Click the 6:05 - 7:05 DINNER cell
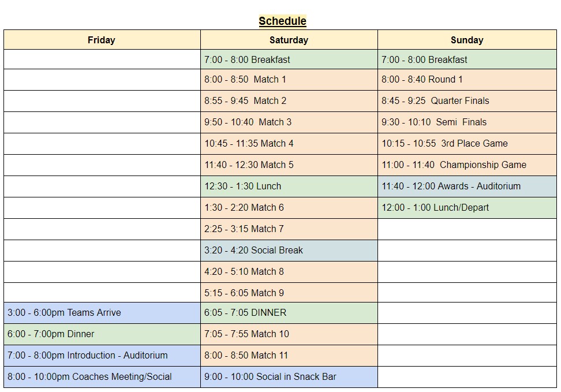The width and height of the screenshot is (561, 392). [x=289, y=312]
